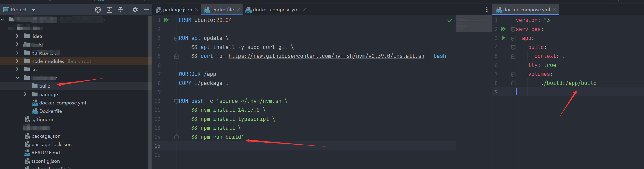This screenshot has height=169, width=644.
Task: Open the nvm install.sh GitHub URL
Action: coord(326,56)
